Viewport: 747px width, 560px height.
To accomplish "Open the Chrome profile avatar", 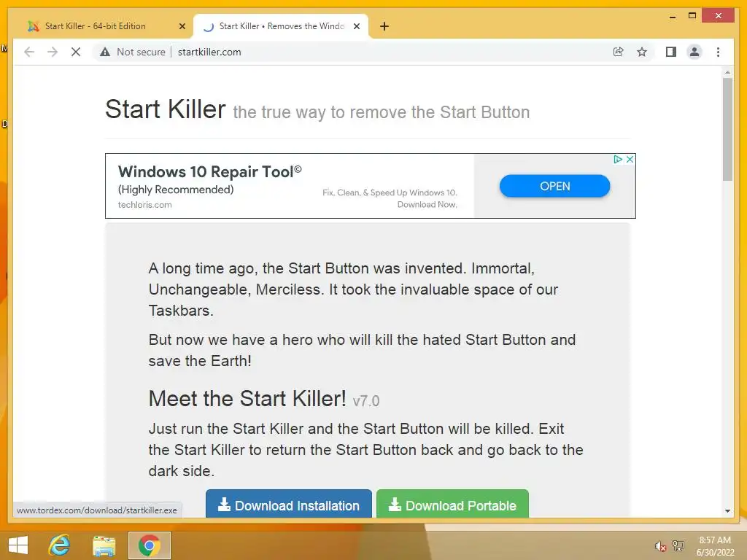I will [694, 52].
